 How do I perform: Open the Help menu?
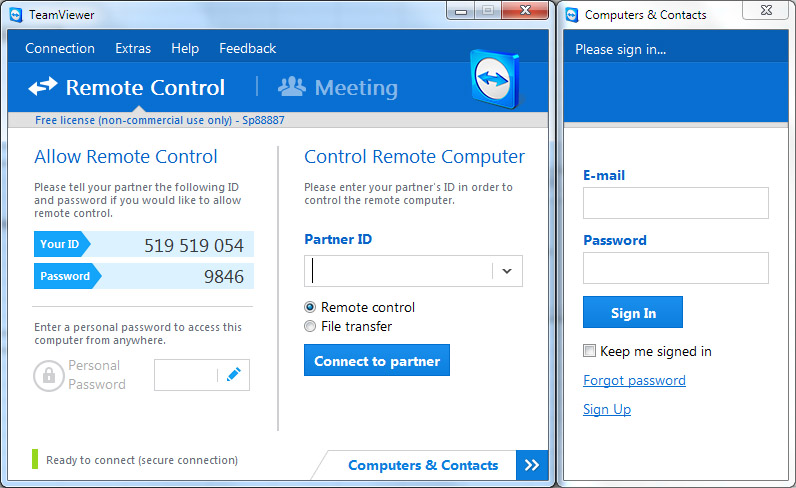click(185, 48)
